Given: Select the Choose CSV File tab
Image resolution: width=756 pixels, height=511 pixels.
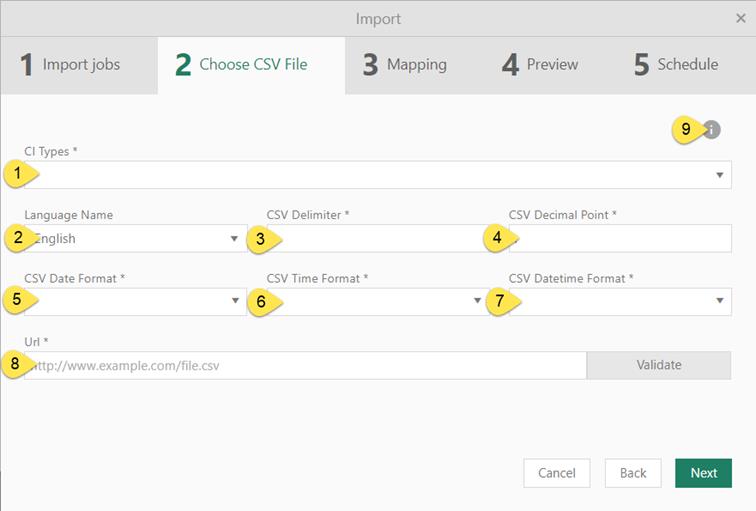Looking at the screenshot, I should point(242,65).
